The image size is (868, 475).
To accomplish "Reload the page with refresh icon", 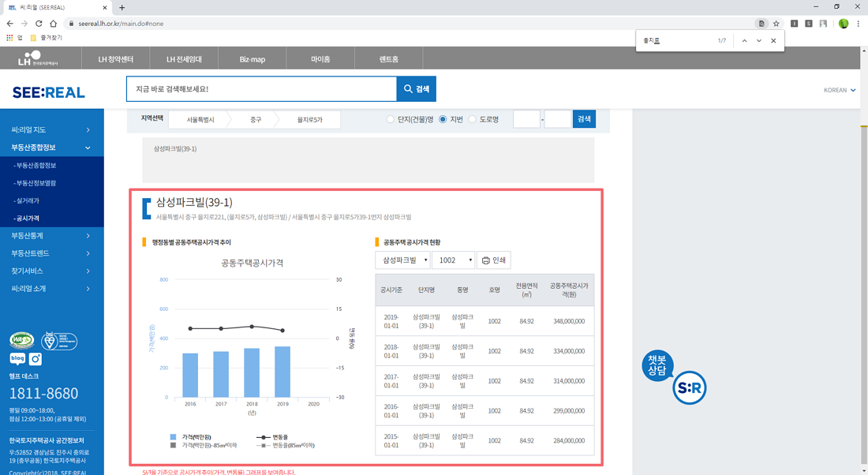I will click(39, 23).
